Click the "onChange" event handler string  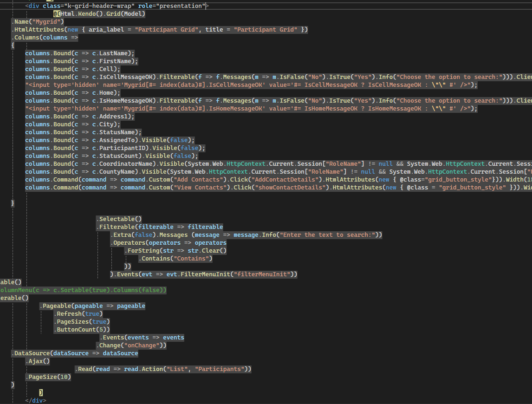point(142,345)
